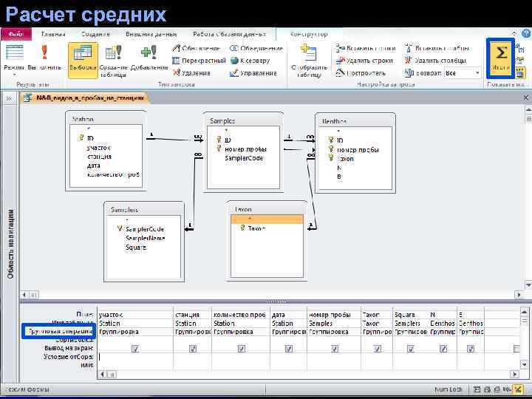Click К серверу pass-through query
This screenshot has height=399, width=532.
(250, 61)
